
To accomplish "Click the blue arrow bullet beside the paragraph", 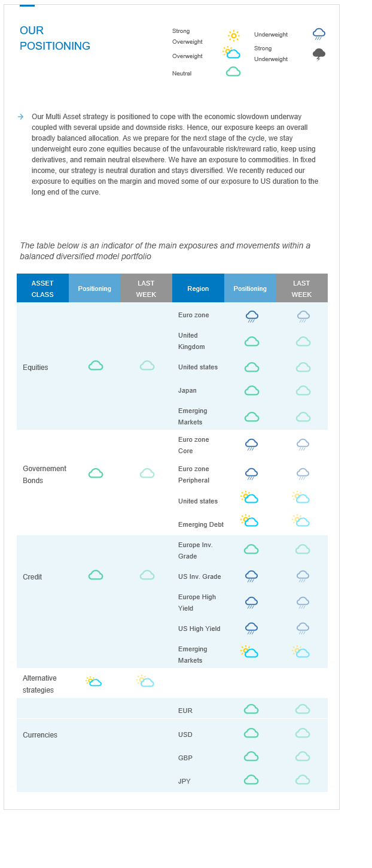I will click(21, 117).
